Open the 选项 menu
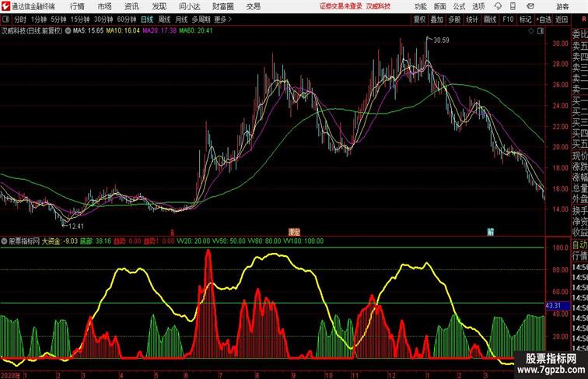The width and height of the screenshot is (588, 379). (478, 6)
